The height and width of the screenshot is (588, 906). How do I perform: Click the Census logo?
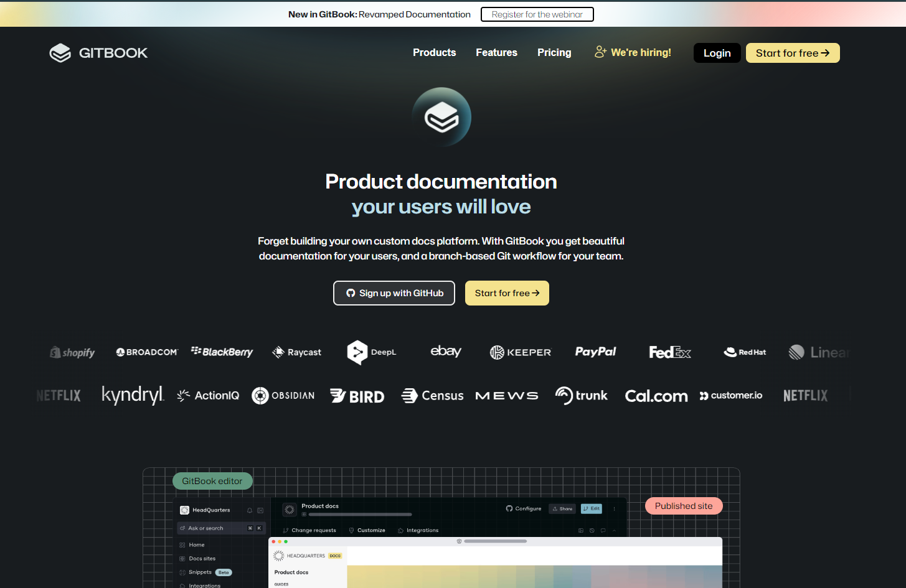432,395
